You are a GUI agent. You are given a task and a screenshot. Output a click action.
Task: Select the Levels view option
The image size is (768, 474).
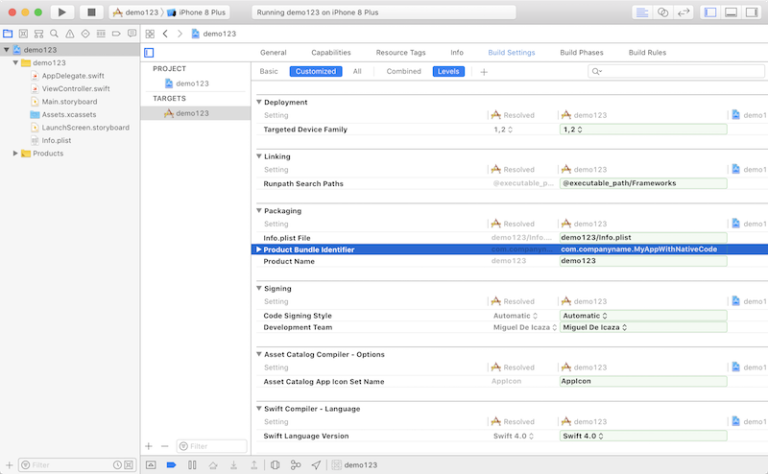(x=449, y=71)
